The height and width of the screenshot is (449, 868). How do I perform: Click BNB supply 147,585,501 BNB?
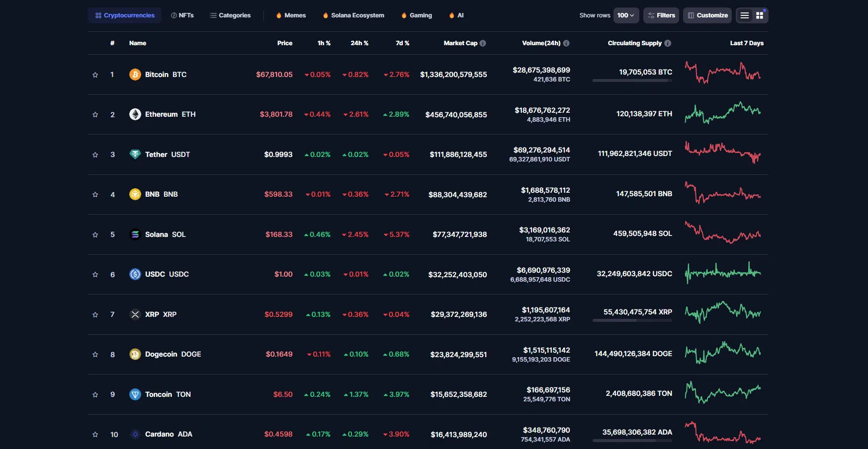(x=644, y=194)
